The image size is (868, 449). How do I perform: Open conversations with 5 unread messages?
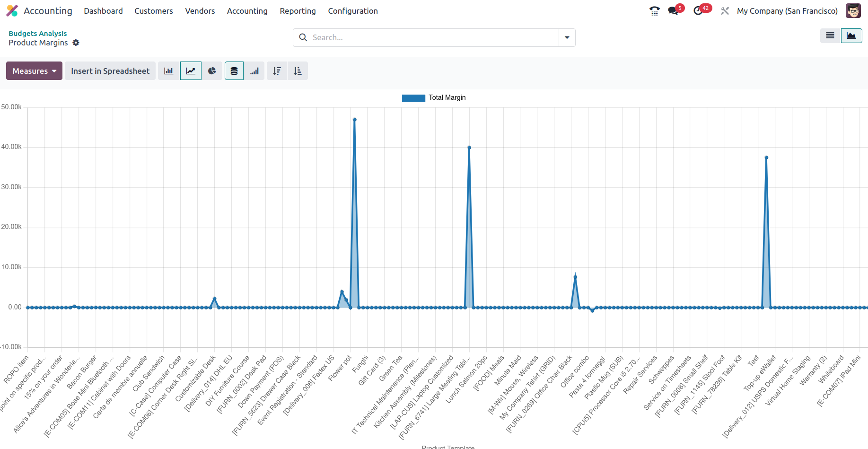click(673, 11)
